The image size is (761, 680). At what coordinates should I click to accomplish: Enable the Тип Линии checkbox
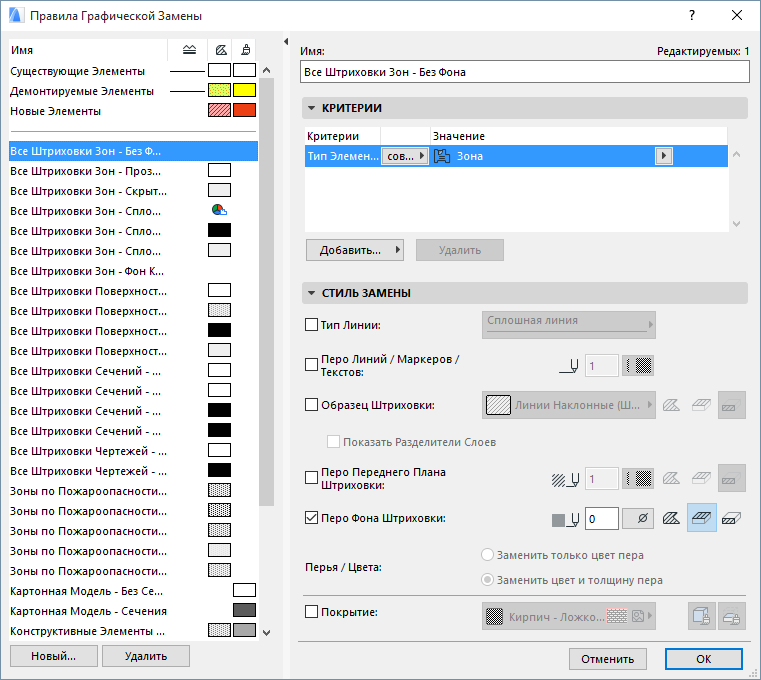tap(311, 325)
